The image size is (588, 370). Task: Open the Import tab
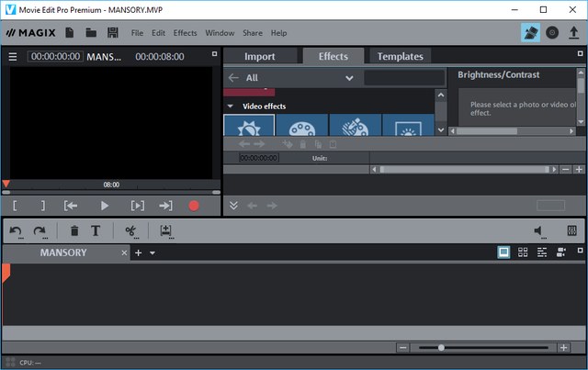[x=259, y=56]
